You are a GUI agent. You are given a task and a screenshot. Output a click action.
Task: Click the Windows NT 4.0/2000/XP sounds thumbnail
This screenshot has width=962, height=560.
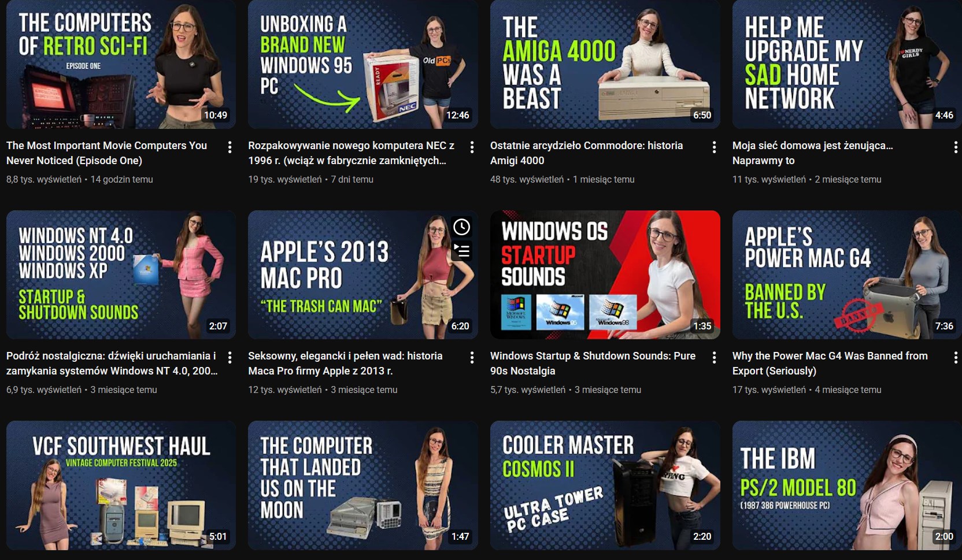121,275
